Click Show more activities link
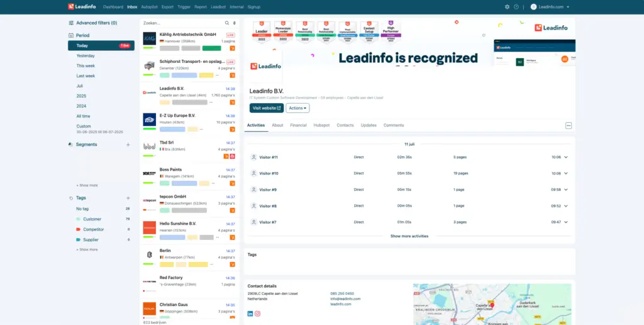Viewport: 644px width, 325px height. 409,236
